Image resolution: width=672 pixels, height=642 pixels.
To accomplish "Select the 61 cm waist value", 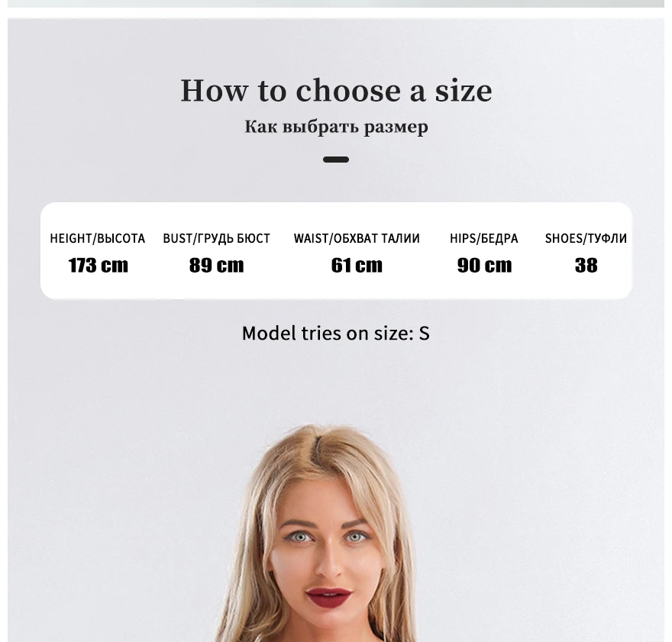I will tap(357, 265).
